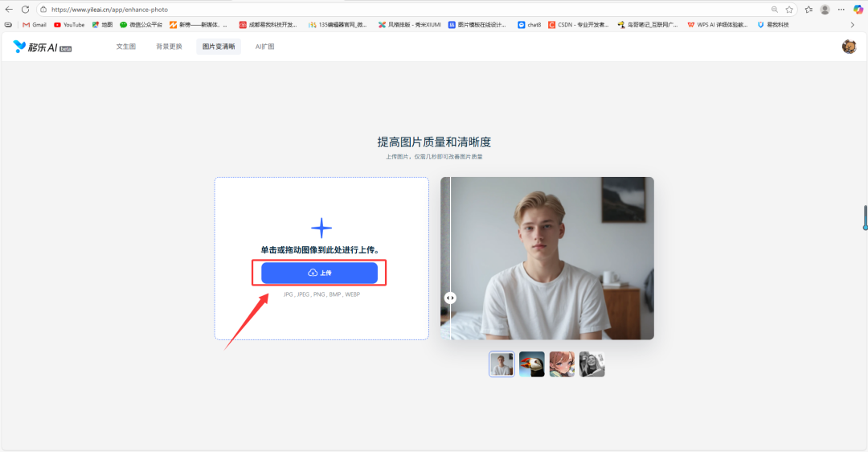Select the 图片变清晰 tab
The height and width of the screenshot is (452, 868).
[219, 47]
